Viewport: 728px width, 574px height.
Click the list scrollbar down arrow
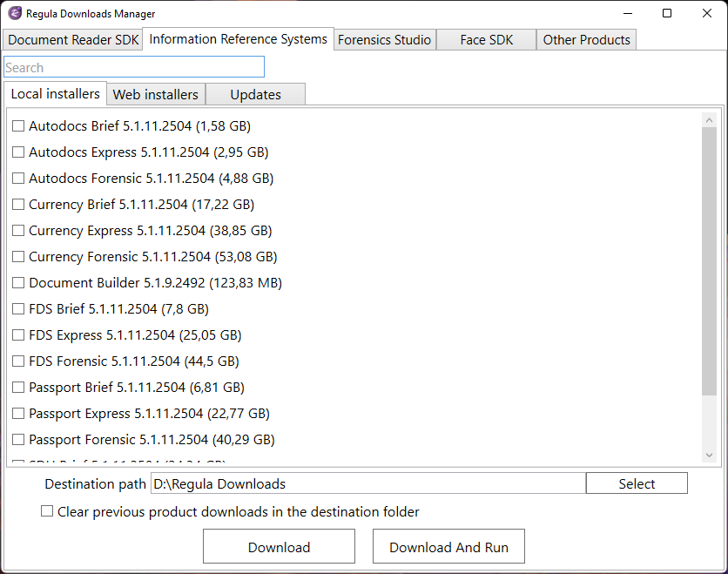coord(709,456)
